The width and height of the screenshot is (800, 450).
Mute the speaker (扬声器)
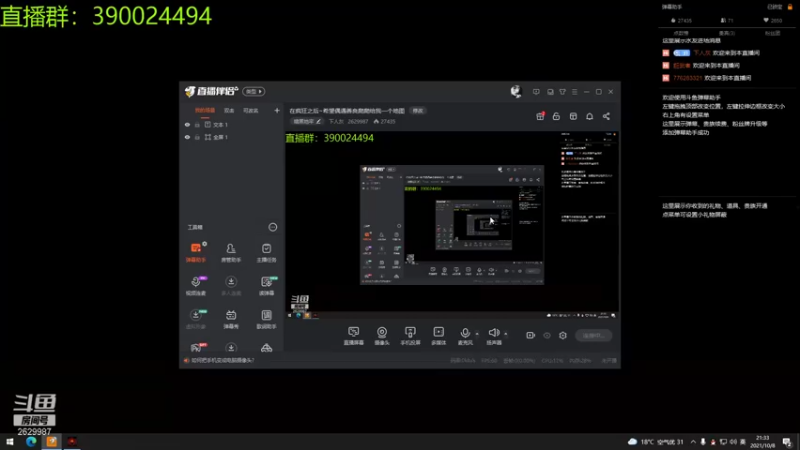493,336
